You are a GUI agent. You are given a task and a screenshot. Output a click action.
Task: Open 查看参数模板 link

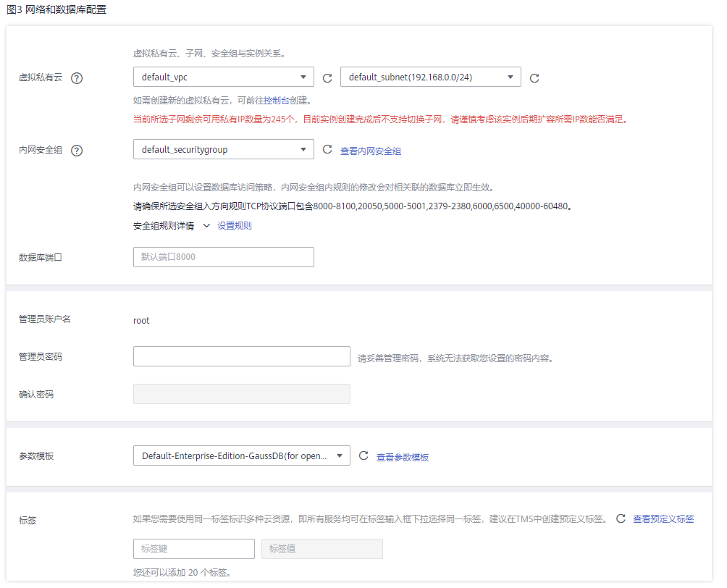(x=403, y=457)
